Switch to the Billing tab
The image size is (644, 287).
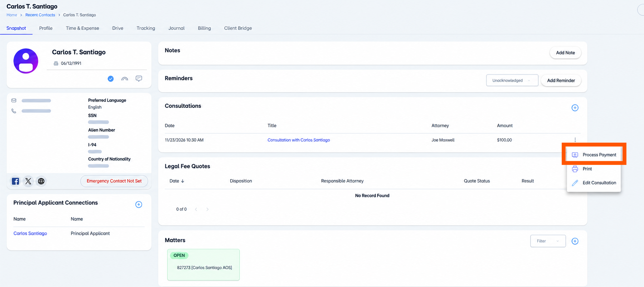click(x=204, y=28)
